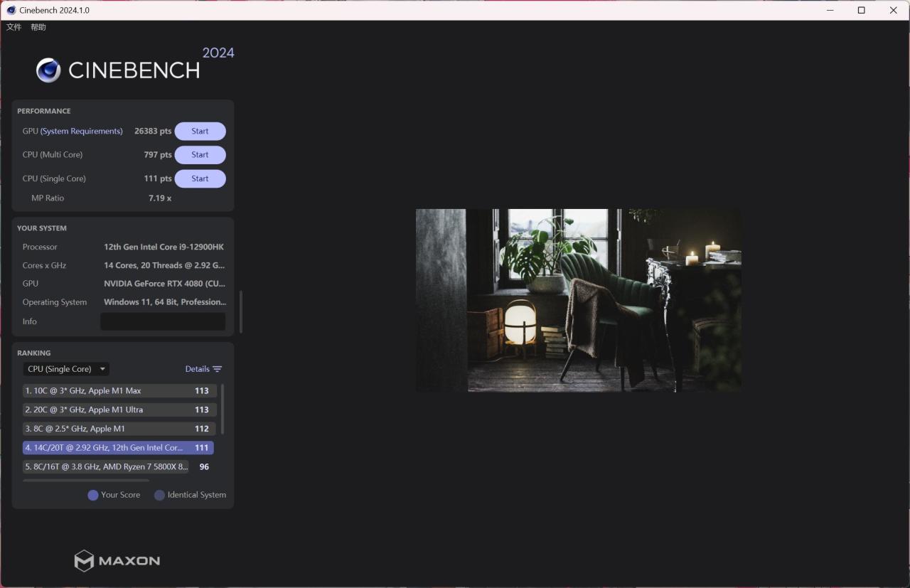Click the NVIDIA GeForce RTX 4080 value
This screenshot has height=588, width=910.
click(165, 284)
